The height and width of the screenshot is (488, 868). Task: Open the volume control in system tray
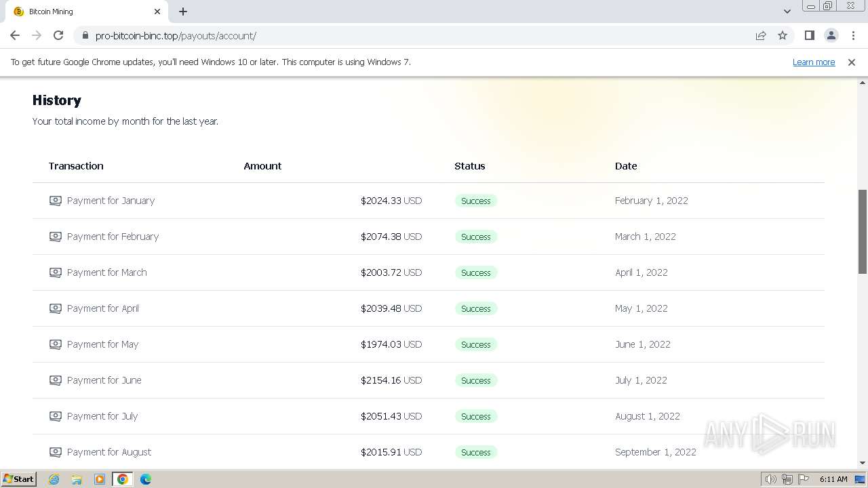[770, 479]
